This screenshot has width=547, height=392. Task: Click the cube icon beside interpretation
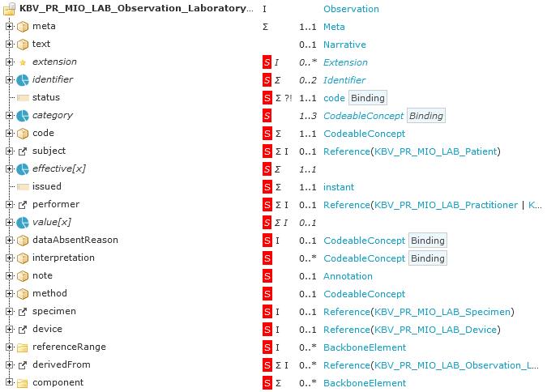[x=23, y=258]
